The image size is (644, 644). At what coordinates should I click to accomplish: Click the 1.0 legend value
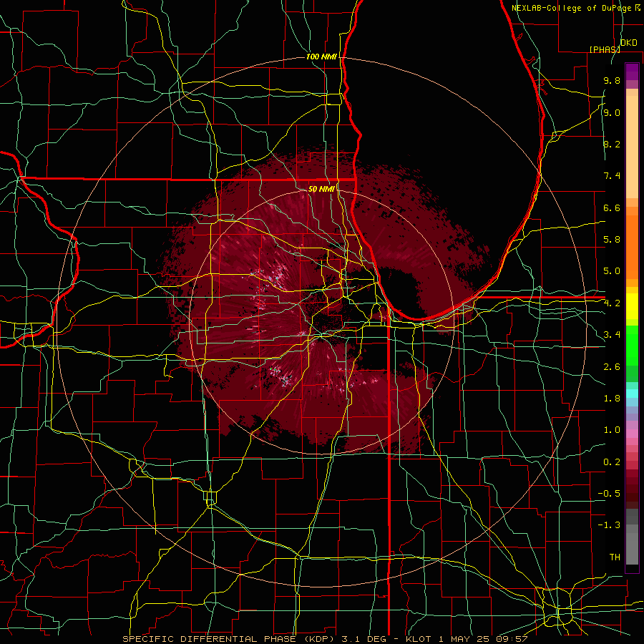tap(612, 430)
